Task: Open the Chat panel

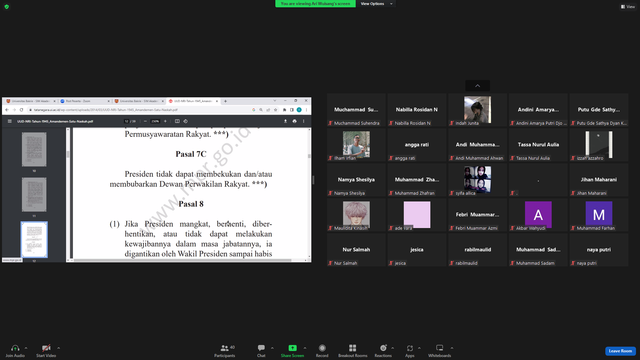Action: tap(261, 351)
